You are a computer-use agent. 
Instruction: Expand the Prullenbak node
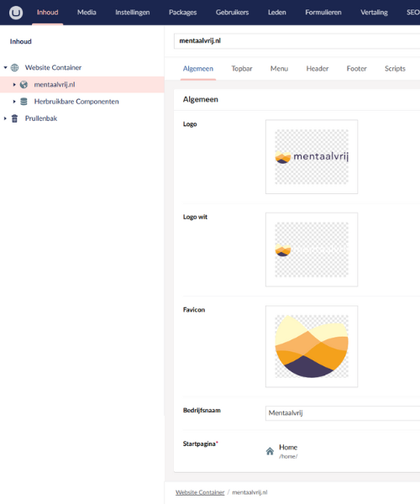coord(5,118)
